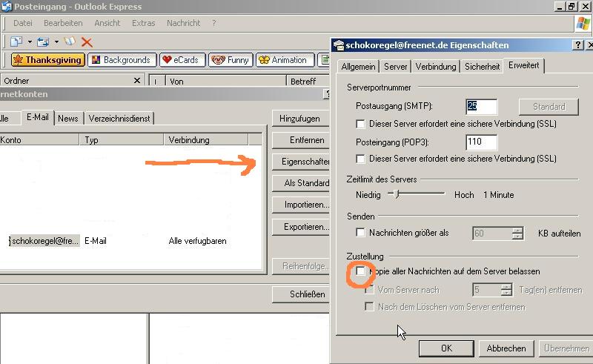Click the KB aufteilen spinner arrows
The image size is (593, 364).
coord(517,233)
